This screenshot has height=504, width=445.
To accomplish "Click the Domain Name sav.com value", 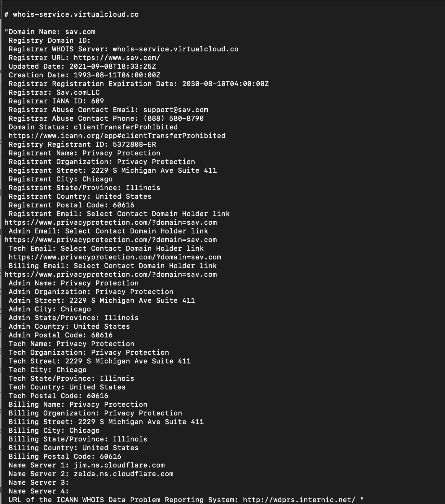I will pos(80,32).
